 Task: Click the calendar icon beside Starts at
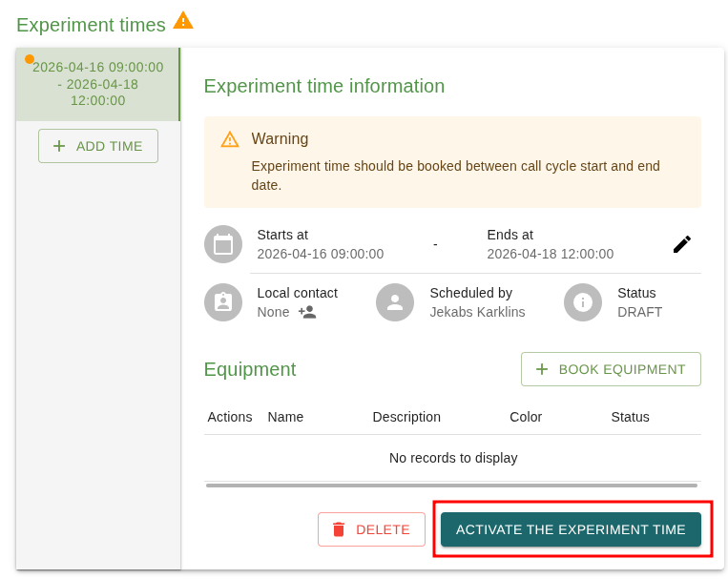[x=223, y=244]
